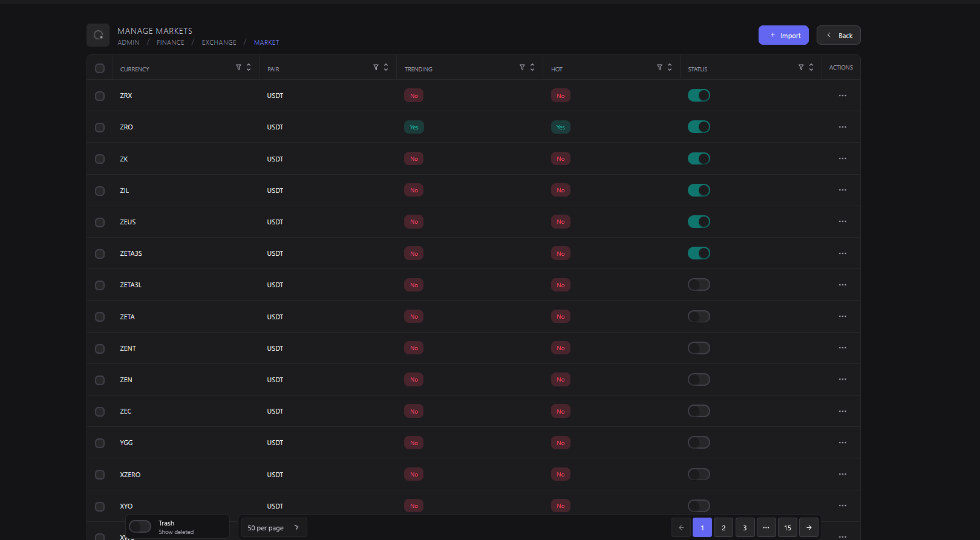Click the Back button
The image size is (980, 540).
click(838, 35)
